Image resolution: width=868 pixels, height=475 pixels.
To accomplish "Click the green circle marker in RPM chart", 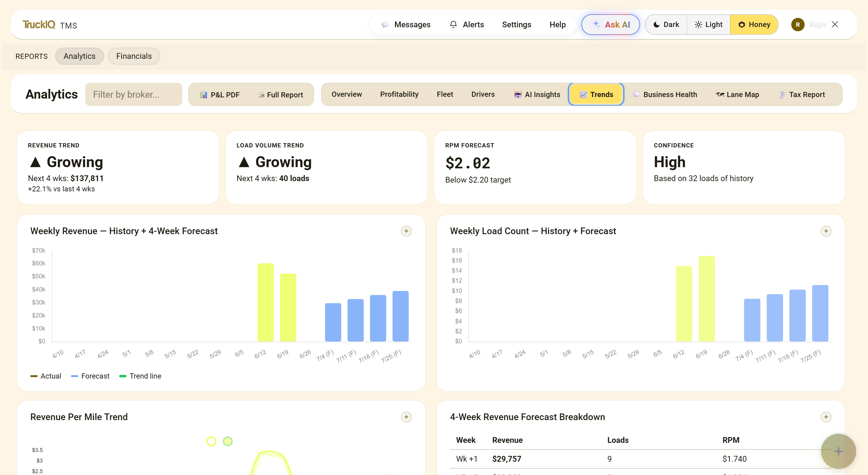I will pyautogui.click(x=228, y=441).
